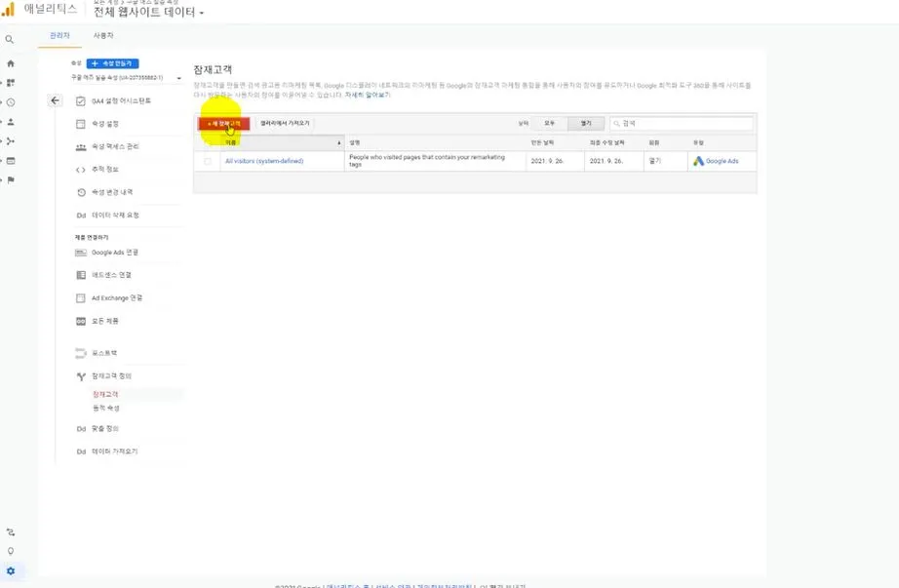Click property change history clock icon

coord(81,192)
